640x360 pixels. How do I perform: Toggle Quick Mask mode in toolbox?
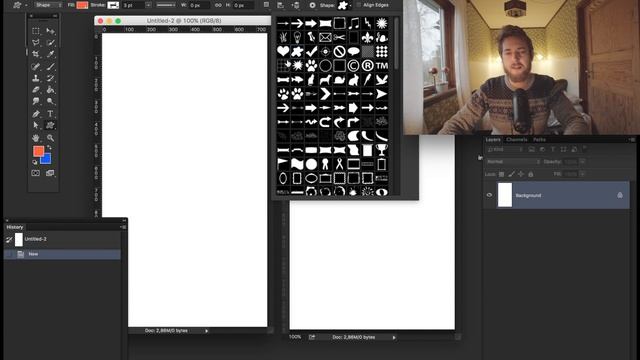coord(36,173)
